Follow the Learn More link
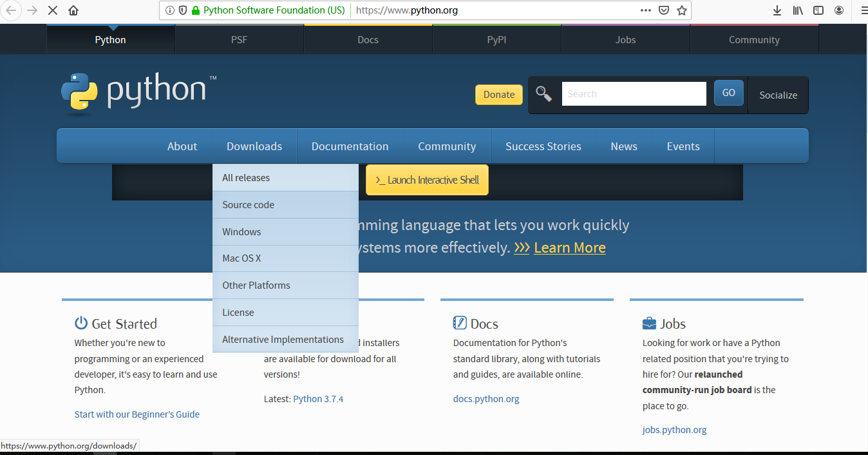Screen dimensions: 868x455 coord(570,247)
